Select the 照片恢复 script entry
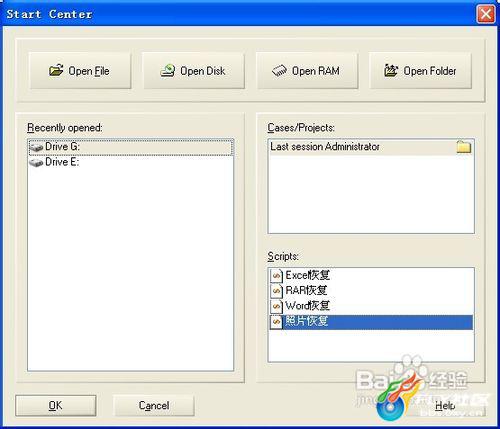Viewport: 500px width, 429px height. (371, 322)
